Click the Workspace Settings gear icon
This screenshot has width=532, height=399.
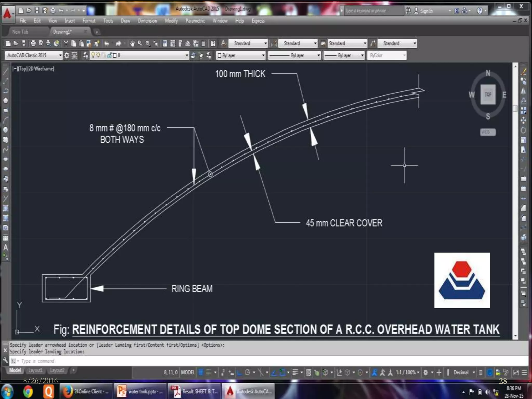tap(67, 55)
